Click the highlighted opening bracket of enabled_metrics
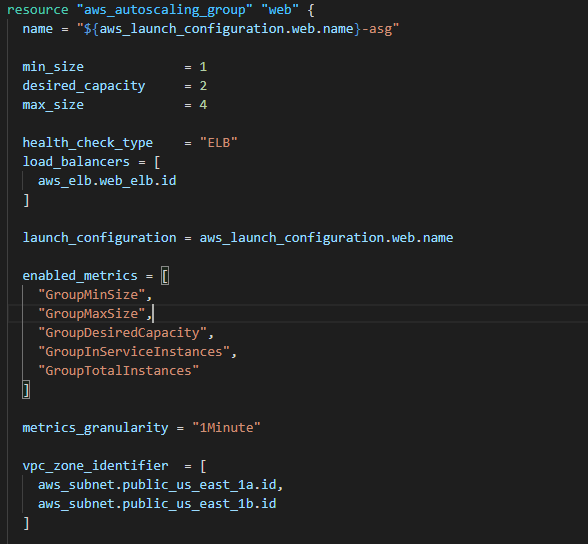The height and width of the screenshot is (544, 588). (x=165, y=276)
